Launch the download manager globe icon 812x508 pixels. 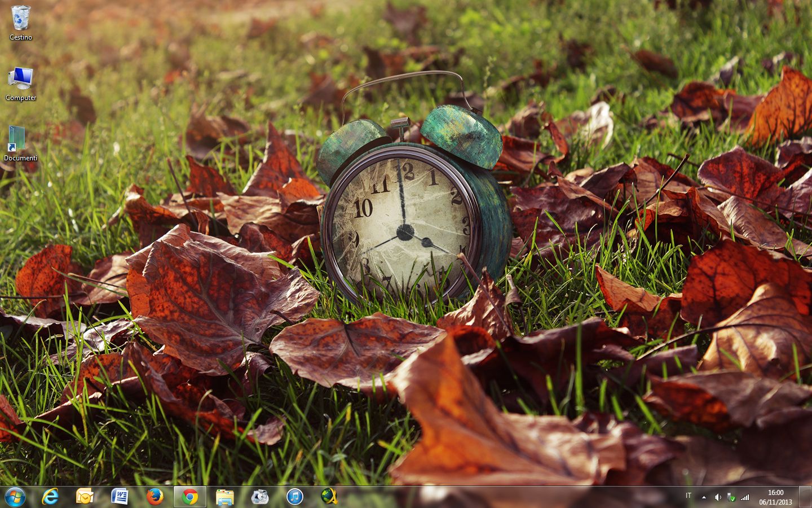coord(330,497)
